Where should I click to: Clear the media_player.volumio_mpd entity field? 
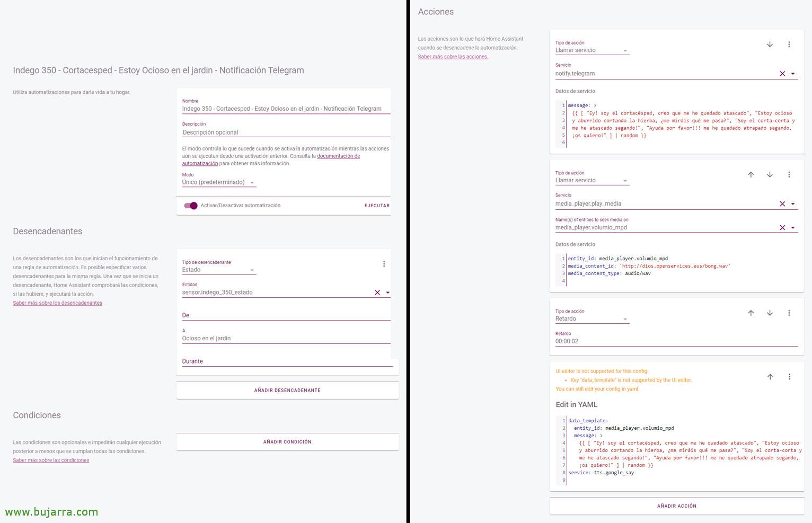pyautogui.click(x=782, y=227)
